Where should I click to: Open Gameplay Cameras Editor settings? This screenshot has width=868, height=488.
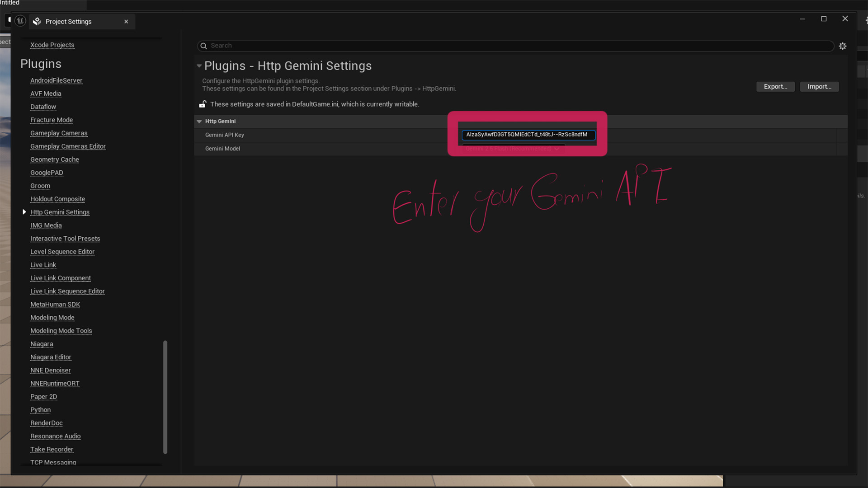click(68, 146)
